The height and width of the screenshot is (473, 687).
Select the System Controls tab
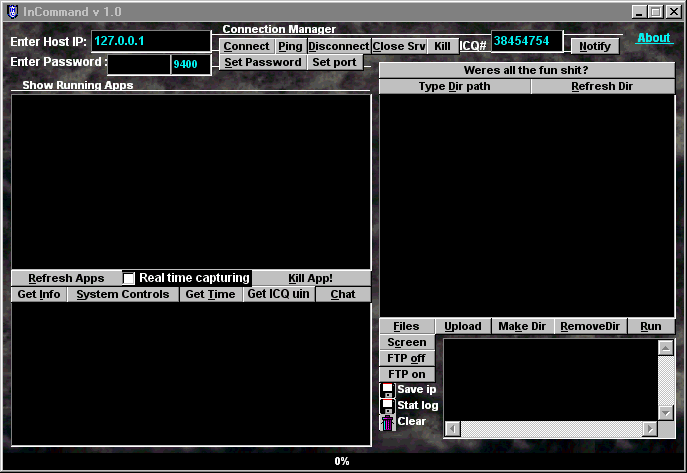(x=123, y=294)
